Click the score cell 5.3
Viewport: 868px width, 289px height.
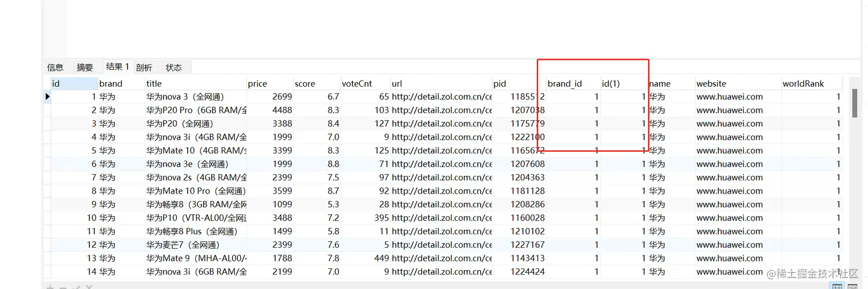(317, 205)
